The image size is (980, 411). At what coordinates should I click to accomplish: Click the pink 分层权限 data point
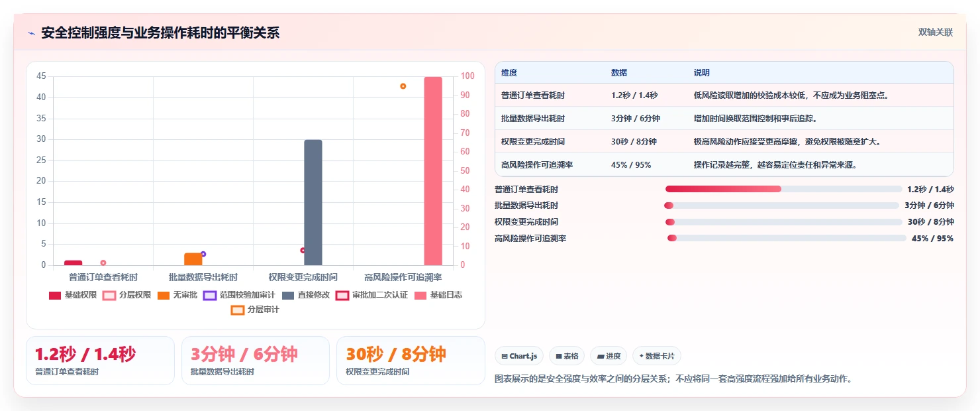pyautogui.click(x=103, y=263)
